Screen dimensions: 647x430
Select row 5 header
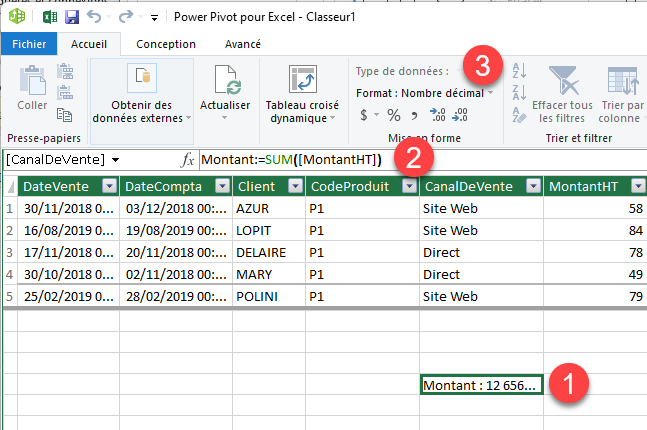10,296
